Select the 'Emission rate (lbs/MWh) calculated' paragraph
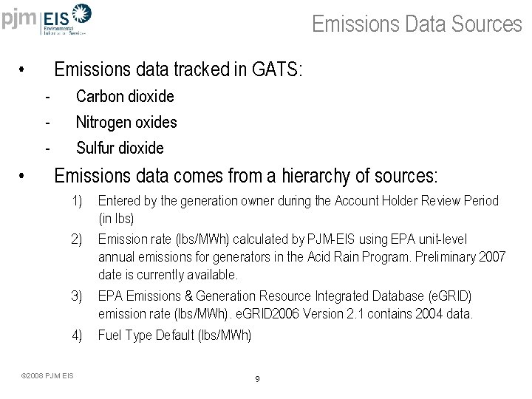 coord(301,256)
